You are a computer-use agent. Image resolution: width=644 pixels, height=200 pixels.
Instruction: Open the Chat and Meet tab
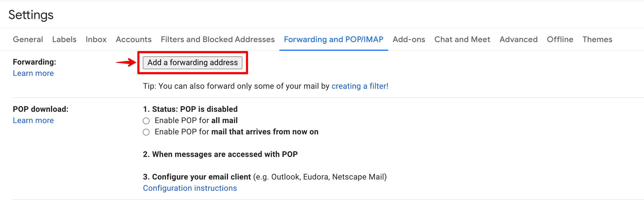[462, 39]
